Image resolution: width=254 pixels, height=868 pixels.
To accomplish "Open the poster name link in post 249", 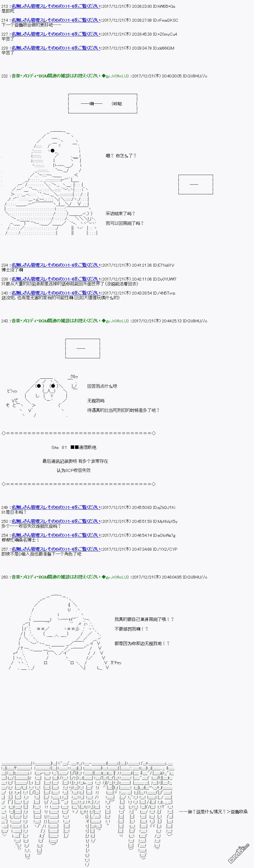I will (x=56, y=508).
